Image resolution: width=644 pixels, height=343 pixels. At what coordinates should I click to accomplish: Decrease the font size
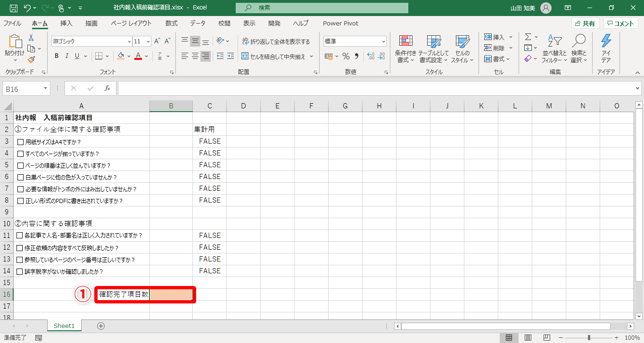click(x=167, y=41)
